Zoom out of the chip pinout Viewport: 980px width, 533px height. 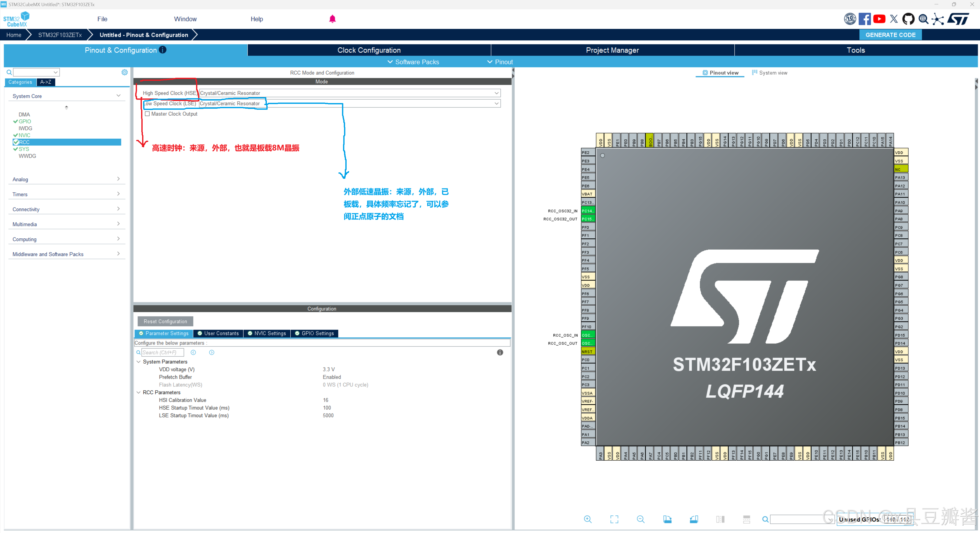click(x=641, y=519)
